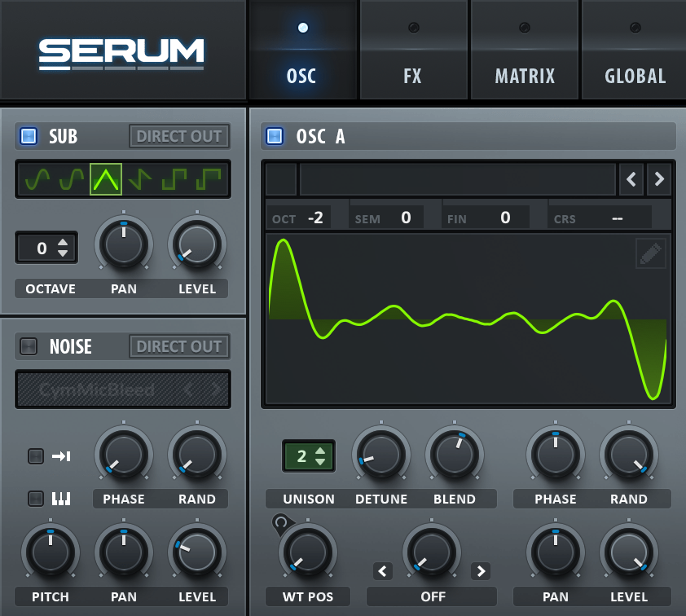Viewport: 686px width, 616px height.
Task: Select the square wave sub shape
Action: coord(174,178)
